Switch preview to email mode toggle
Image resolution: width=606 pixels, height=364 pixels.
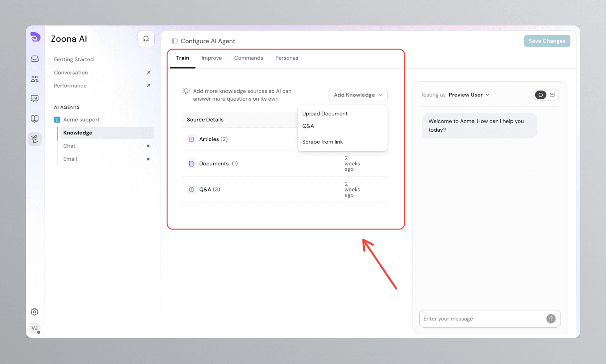coord(552,95)
